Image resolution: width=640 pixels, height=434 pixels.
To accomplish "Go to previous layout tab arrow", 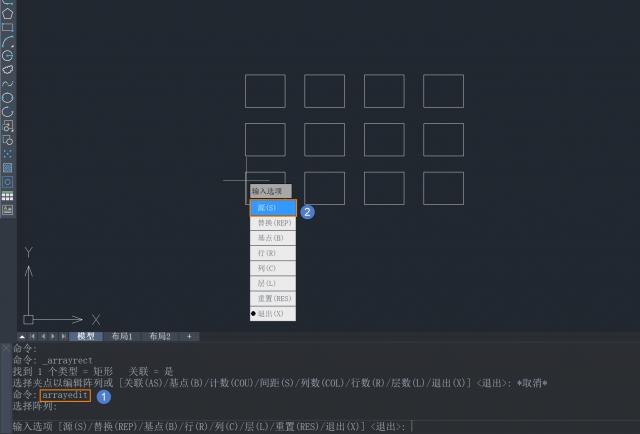I will click(x=43, y=336).
